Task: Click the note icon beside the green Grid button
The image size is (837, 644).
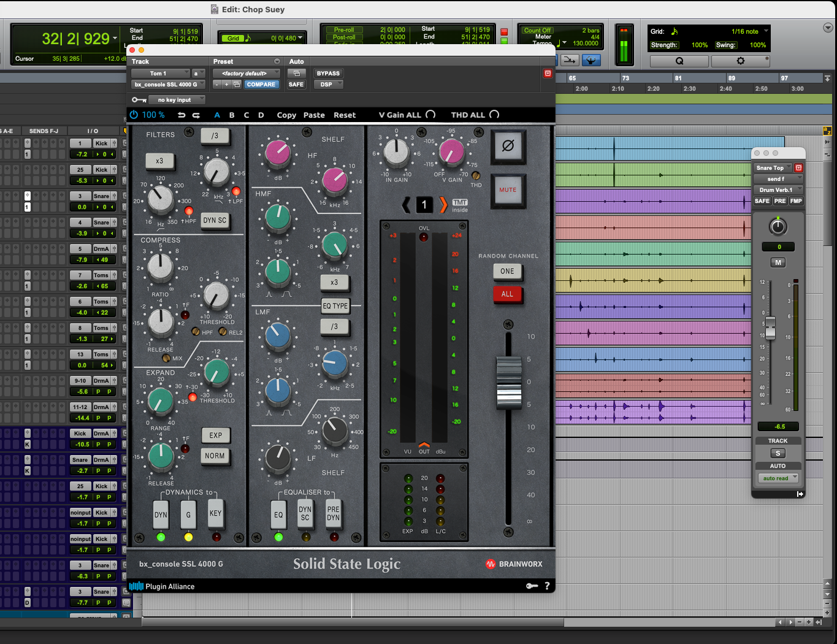Action: [248, 38]
